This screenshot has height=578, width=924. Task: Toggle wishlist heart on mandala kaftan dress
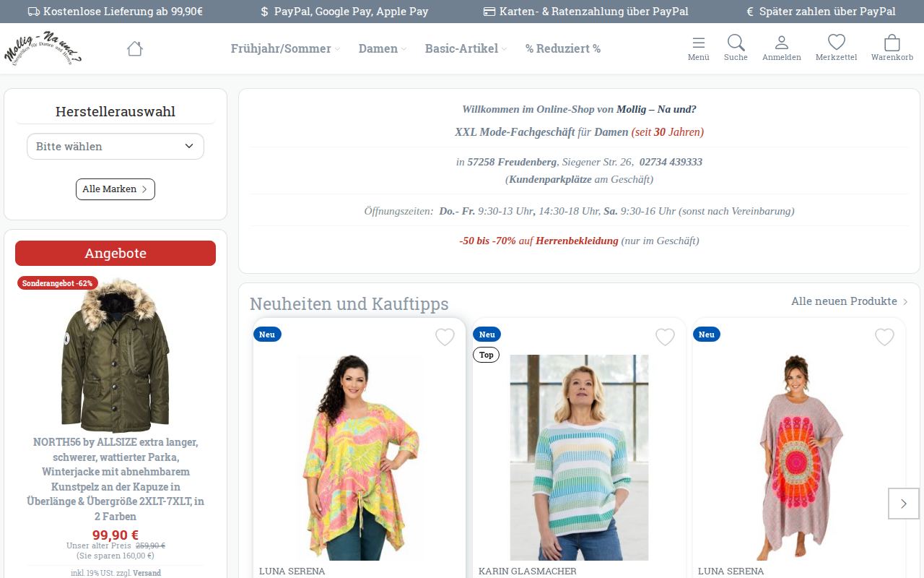884,337
